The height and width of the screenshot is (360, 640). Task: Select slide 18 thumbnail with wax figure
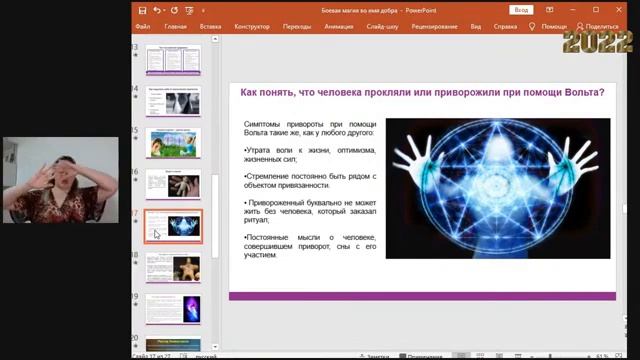[173, 268]
